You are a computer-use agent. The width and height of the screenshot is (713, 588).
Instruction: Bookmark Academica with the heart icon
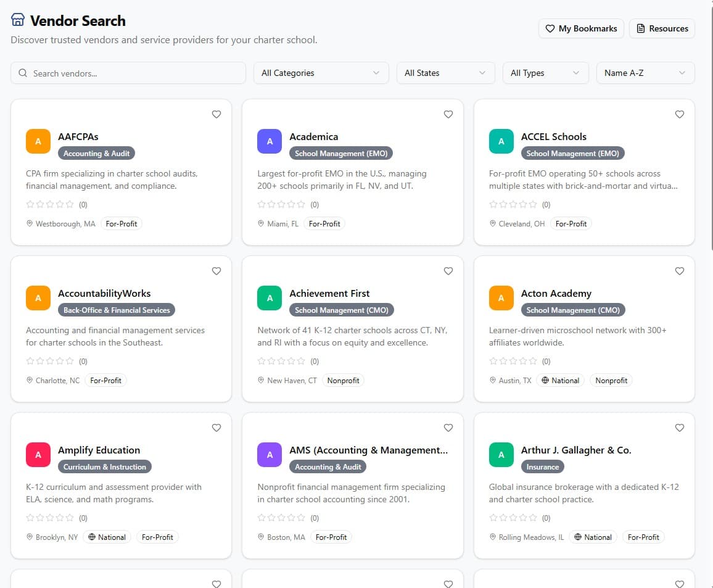(x=448, y=114)
